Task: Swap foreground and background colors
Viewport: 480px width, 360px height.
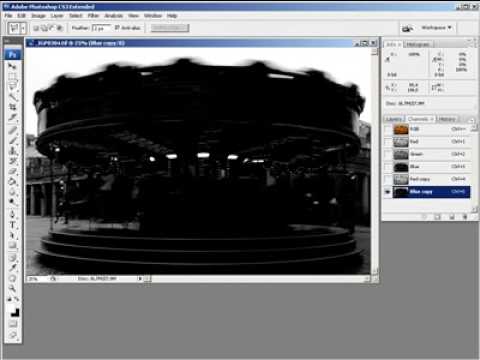Action: (x=17, y=299)
